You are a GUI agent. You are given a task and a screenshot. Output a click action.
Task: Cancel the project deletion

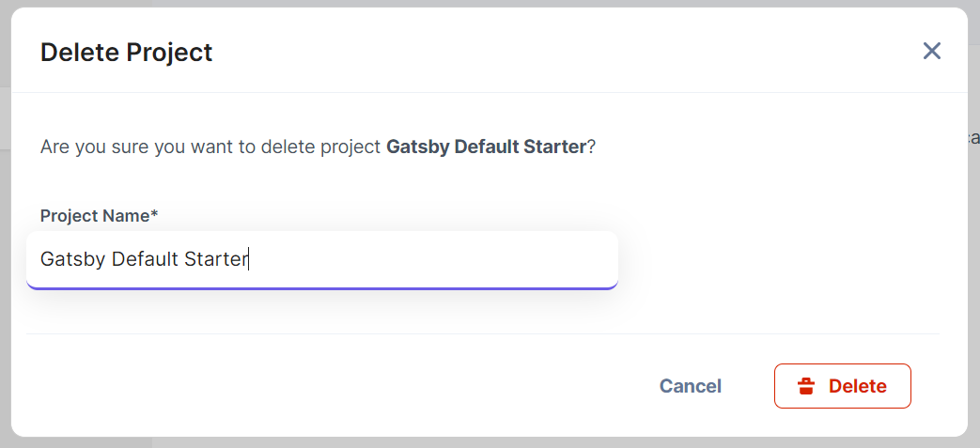click(x=691, y=386)
